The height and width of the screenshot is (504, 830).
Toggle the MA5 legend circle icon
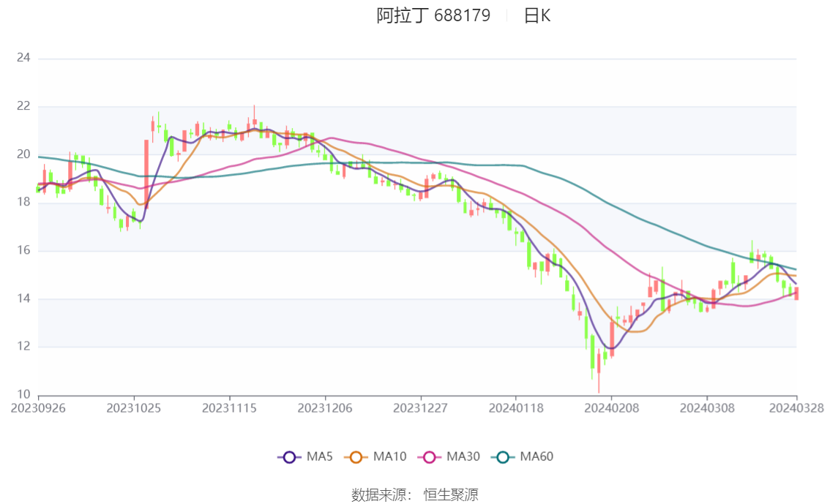(x=289, y=457)
